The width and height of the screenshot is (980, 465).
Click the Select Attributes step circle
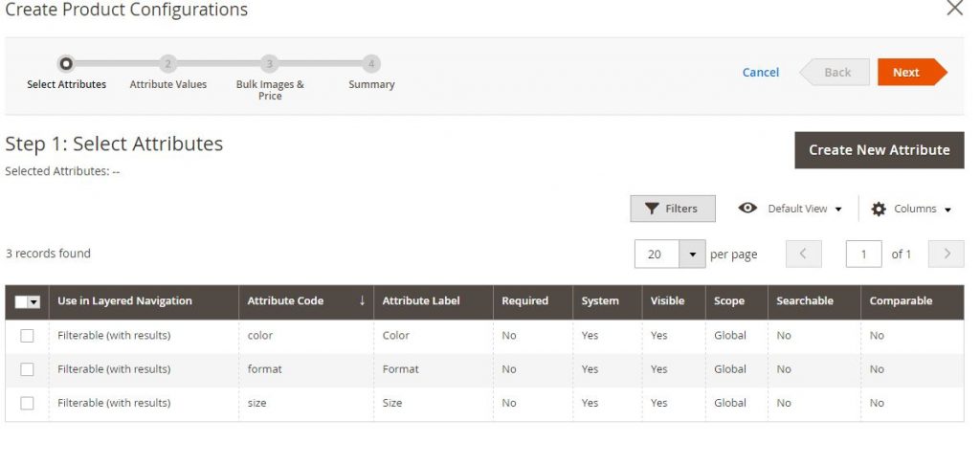(66, 64)
